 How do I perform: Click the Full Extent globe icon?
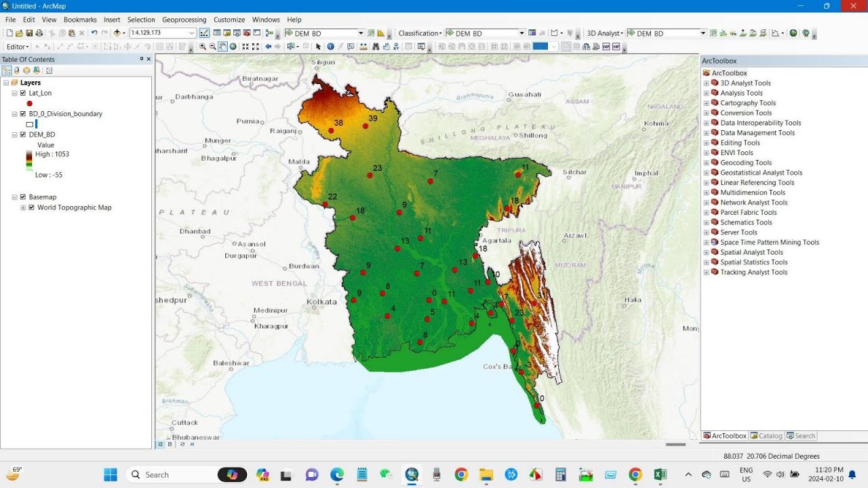point(233,47)
